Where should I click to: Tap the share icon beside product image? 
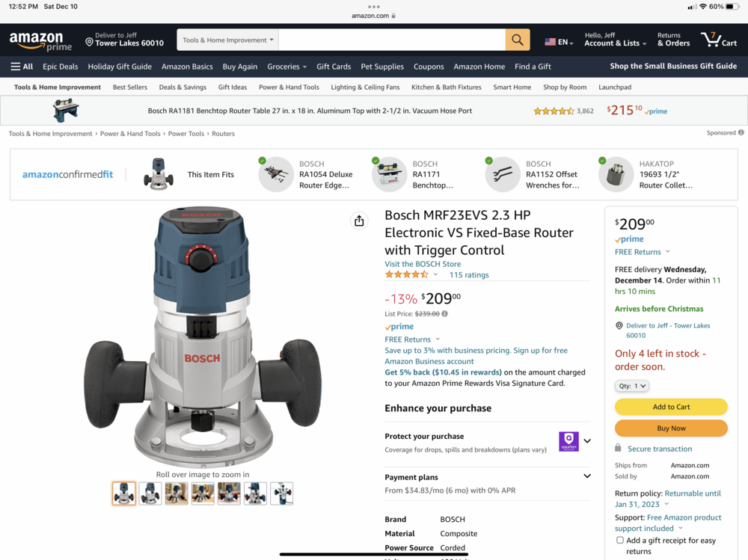tap(359, 221)
